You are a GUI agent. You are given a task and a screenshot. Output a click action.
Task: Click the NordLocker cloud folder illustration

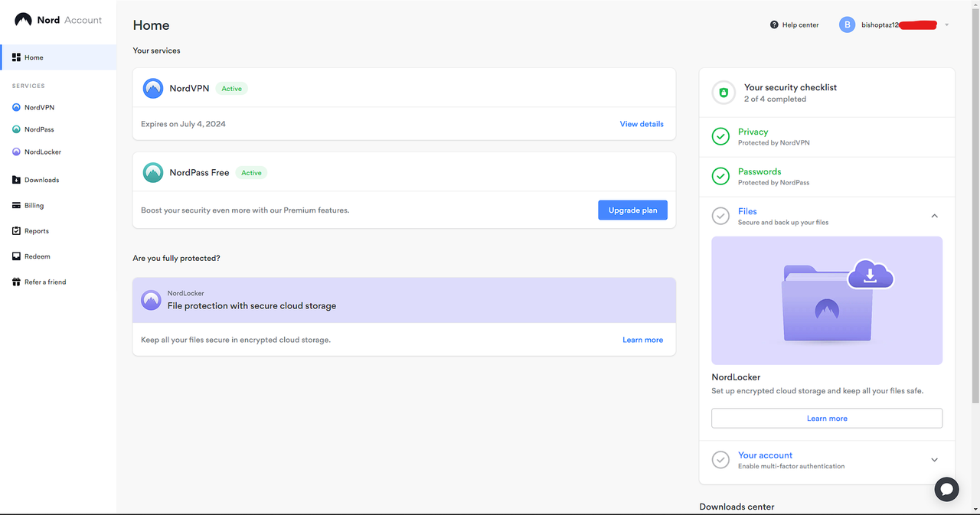tap(827, 301)
